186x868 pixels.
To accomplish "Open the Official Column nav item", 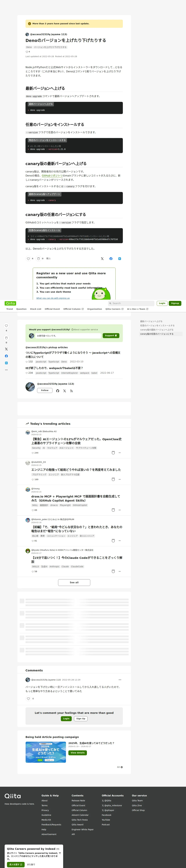I will [x=73, y=309].
